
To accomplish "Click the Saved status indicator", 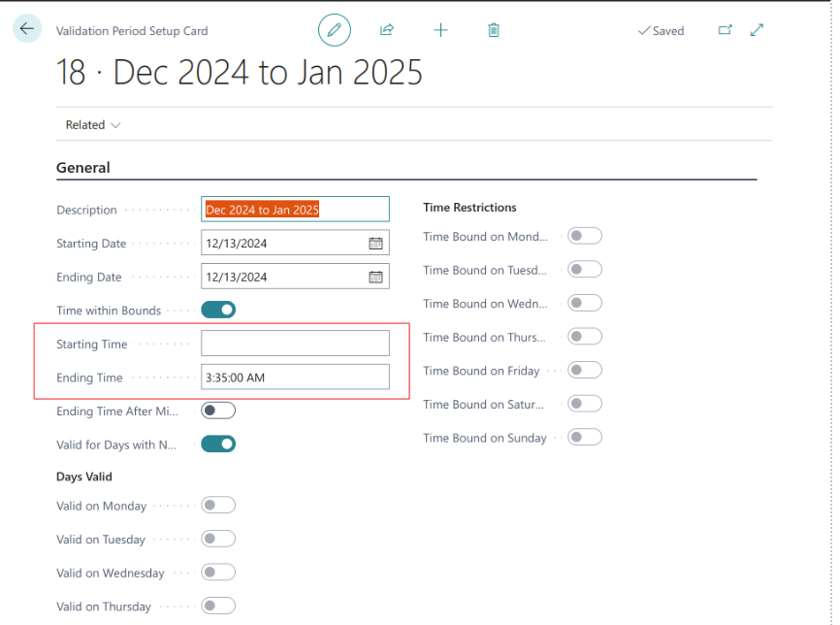I will [661, 31].
